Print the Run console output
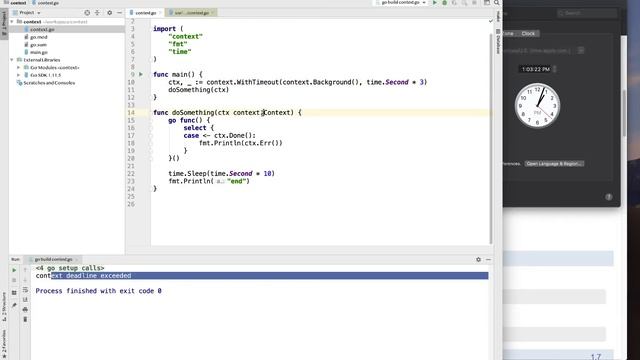 25,309
